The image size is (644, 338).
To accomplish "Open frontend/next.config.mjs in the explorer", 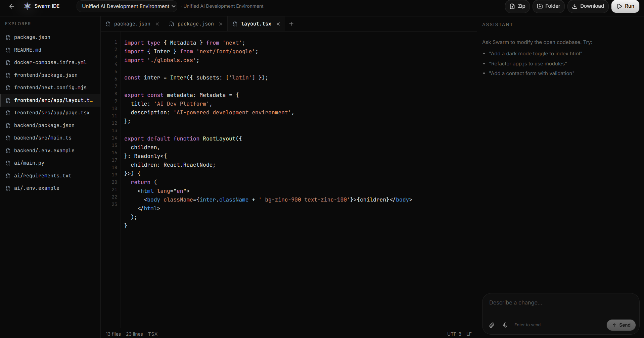I will pos(50,88).
